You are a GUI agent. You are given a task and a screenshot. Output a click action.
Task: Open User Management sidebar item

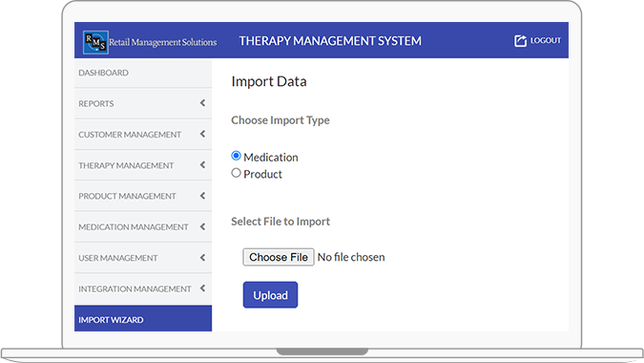pyautogui.click(x=143, y=258)
